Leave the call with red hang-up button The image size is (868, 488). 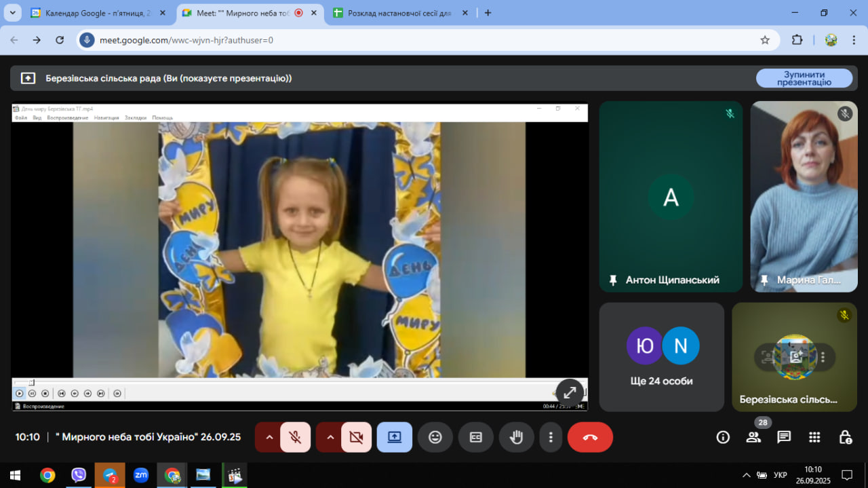coord(589,437)
